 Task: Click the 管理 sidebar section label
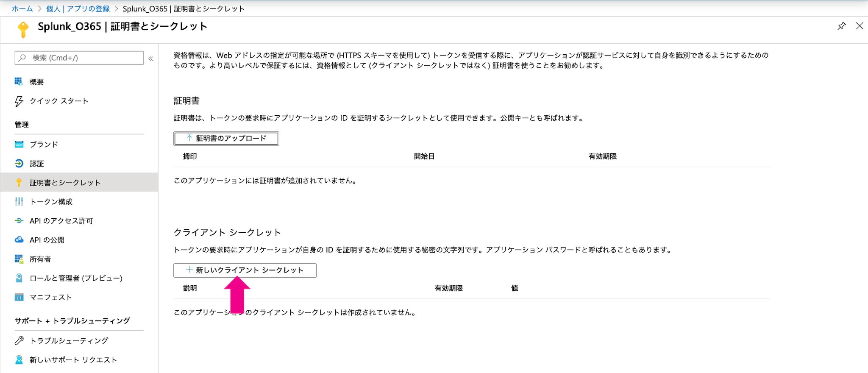click(22, 124)
